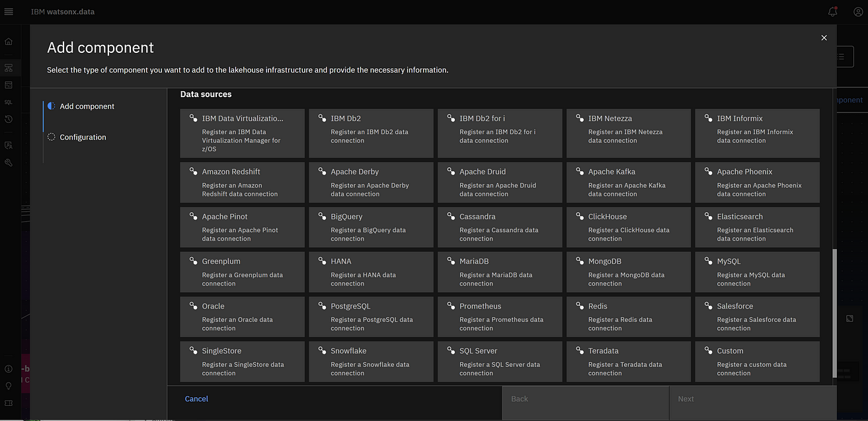Image resolution: width=868 pixels, height=421 pixels.
Task: Select IBM Data Virtualization Manager tile
Action: [242, 134]
